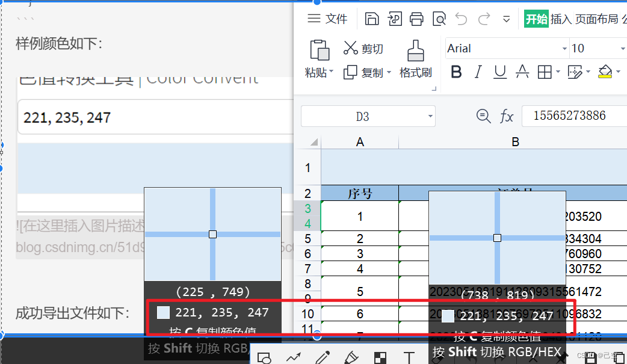
Task: Select the arrow annotation tool
Action: tap(293, 356)
